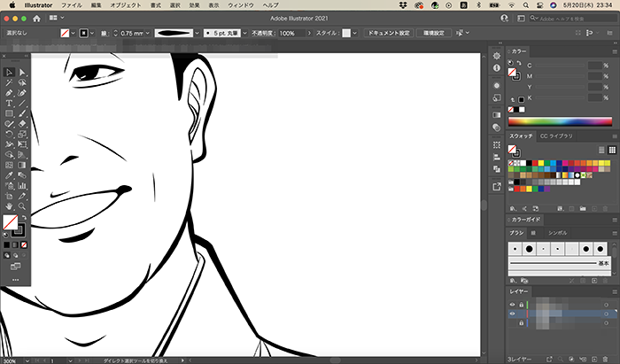Set toolbox paint mode to None
The width and height of the screenshot is (620, 364).
click(24, 245)
